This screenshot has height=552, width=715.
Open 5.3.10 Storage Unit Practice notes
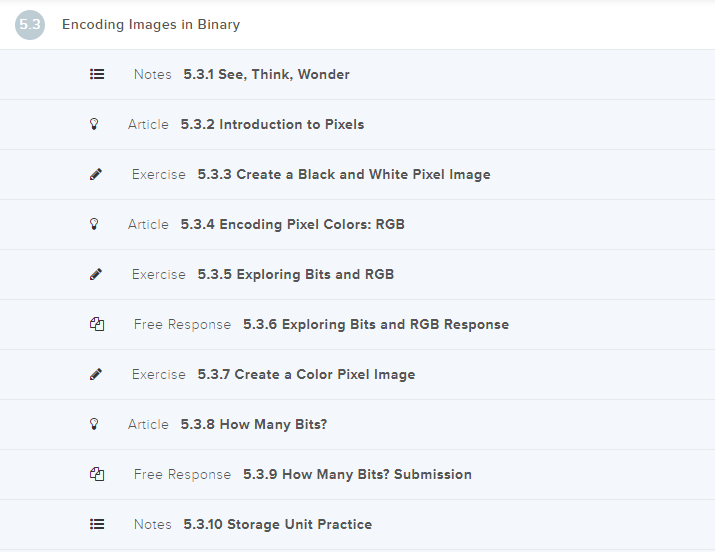point(277,524)
